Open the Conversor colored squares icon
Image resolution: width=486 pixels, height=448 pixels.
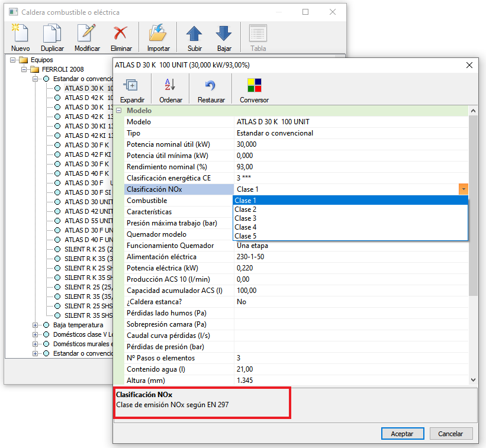click(254, 85)
